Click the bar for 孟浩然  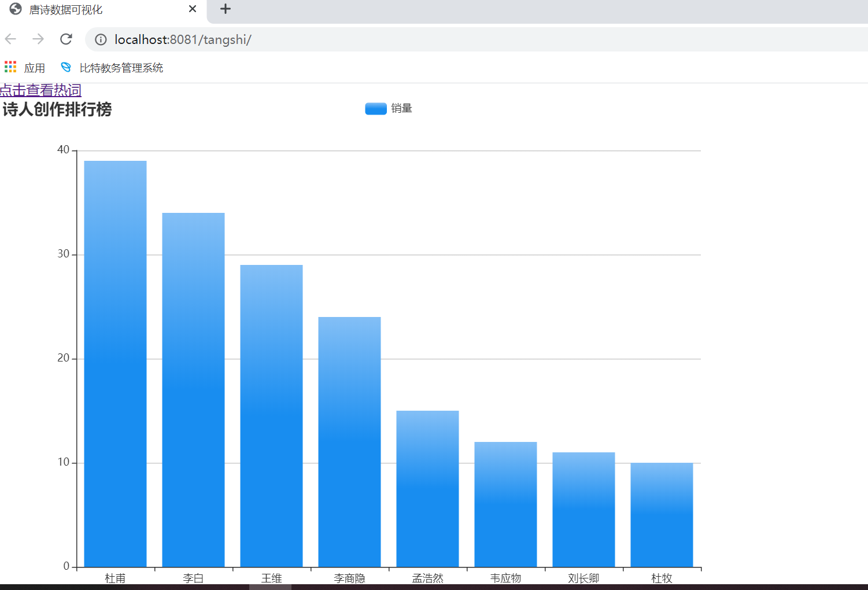click(x=428, y=489)
